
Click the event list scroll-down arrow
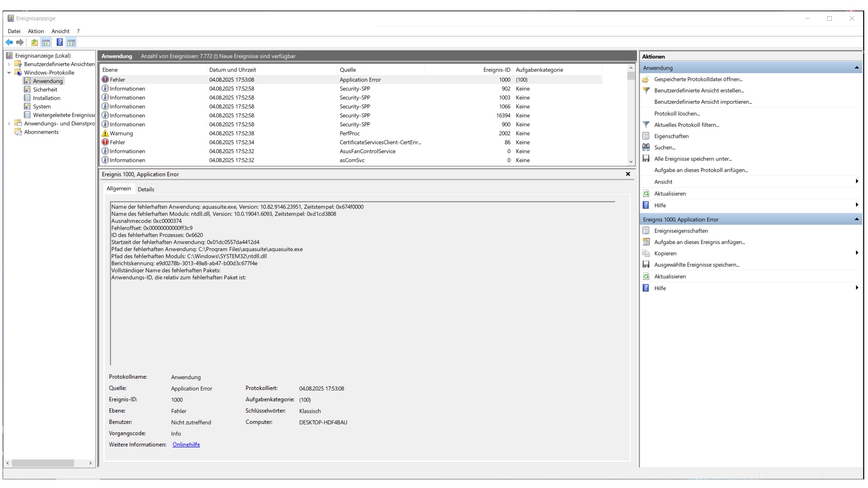coord(631,162)
